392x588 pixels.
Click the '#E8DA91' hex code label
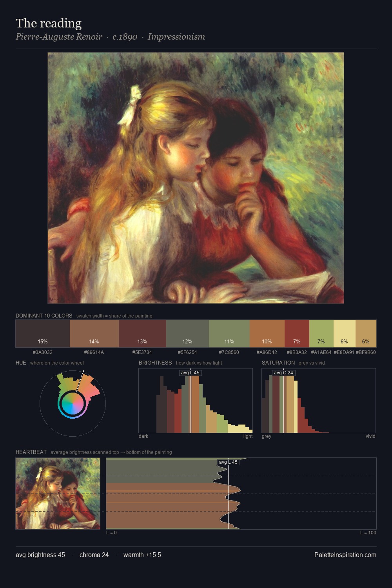344,352
